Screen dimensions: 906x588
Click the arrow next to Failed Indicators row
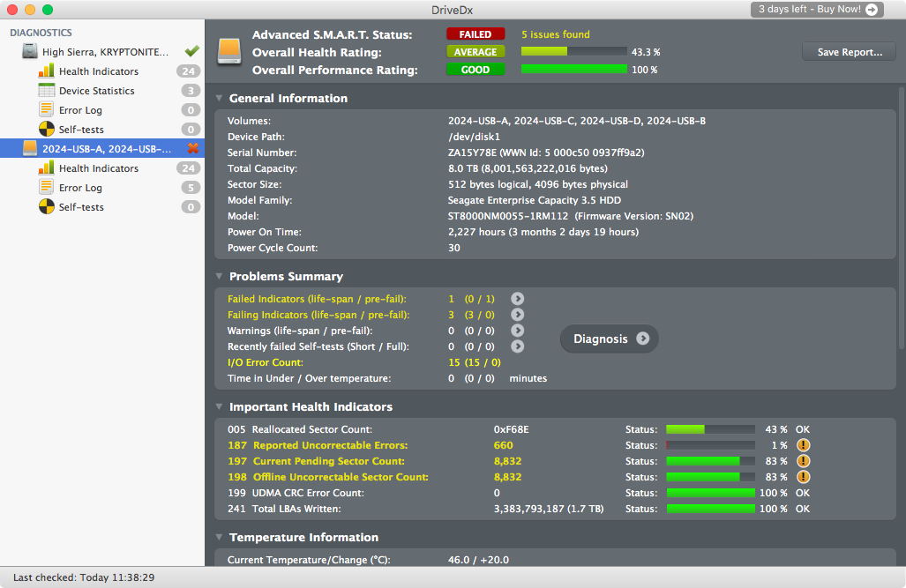coord(517,299)
